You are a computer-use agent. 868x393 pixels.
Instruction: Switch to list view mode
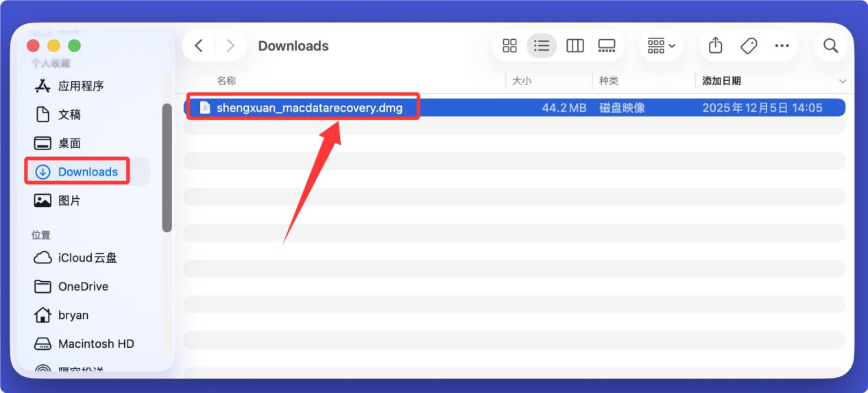coord(542,46)
